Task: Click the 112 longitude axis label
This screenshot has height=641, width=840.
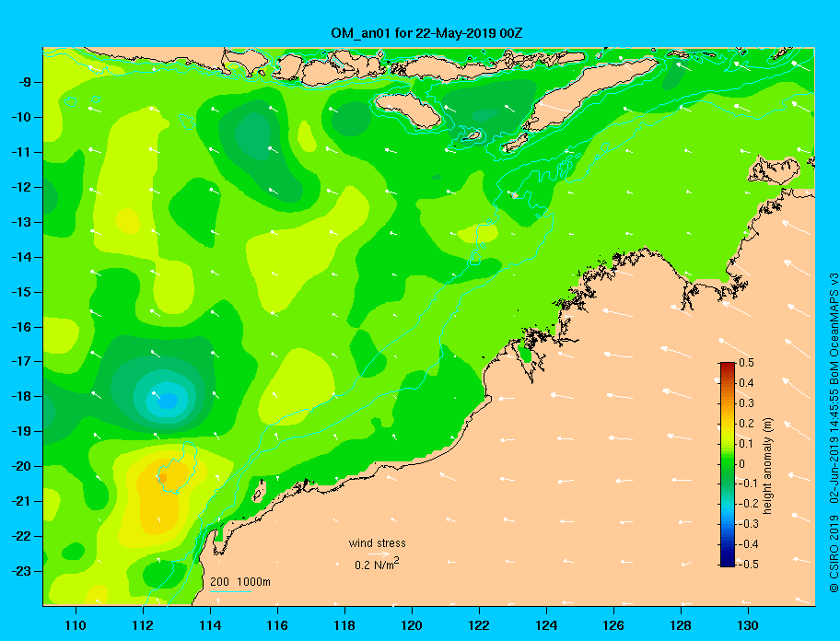Action: 143,625
